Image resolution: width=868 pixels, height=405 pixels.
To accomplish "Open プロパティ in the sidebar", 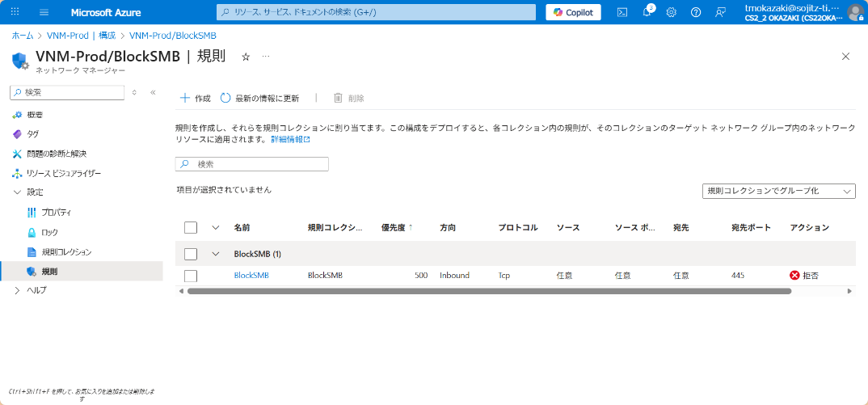I will [x=57, y=212].
